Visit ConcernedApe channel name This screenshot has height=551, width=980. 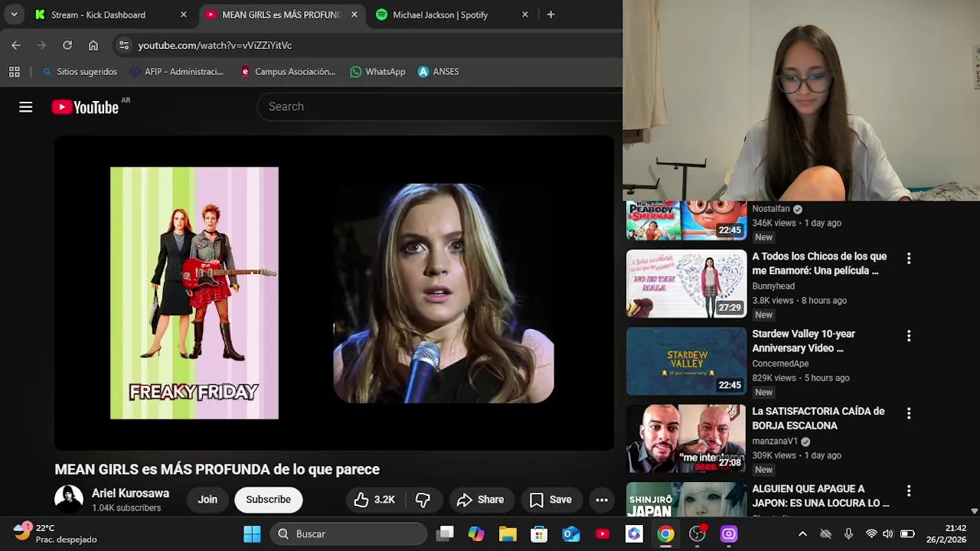(x=780, y=364)
